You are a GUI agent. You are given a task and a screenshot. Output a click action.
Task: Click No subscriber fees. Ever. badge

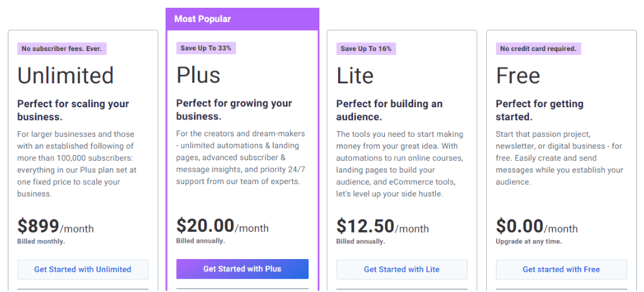point(62,49)
